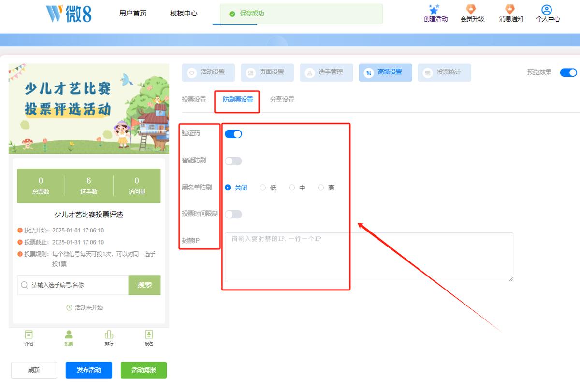The image size is (580, 392).
Task: Click the 封禁IP label
Action: (x=191, y=240)
